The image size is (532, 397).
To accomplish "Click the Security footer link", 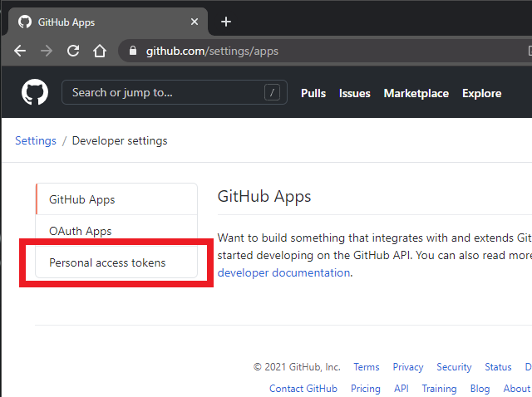I will pos(454,367).
